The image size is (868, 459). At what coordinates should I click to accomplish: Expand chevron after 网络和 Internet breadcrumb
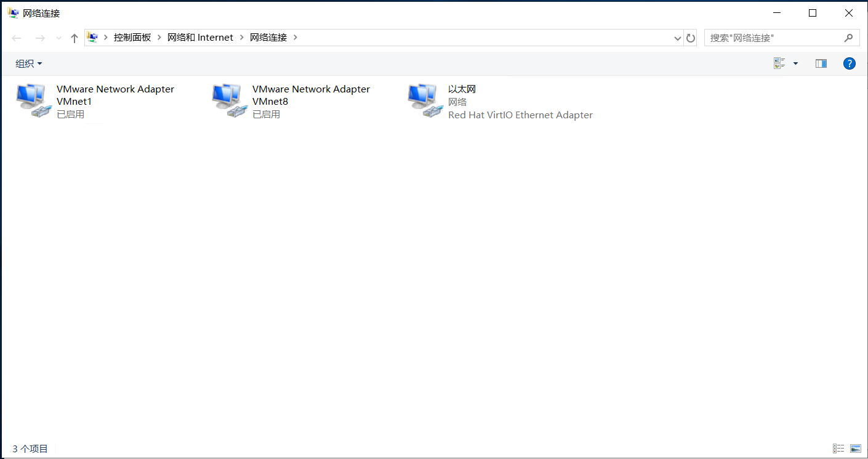click(x=242, y=38)
